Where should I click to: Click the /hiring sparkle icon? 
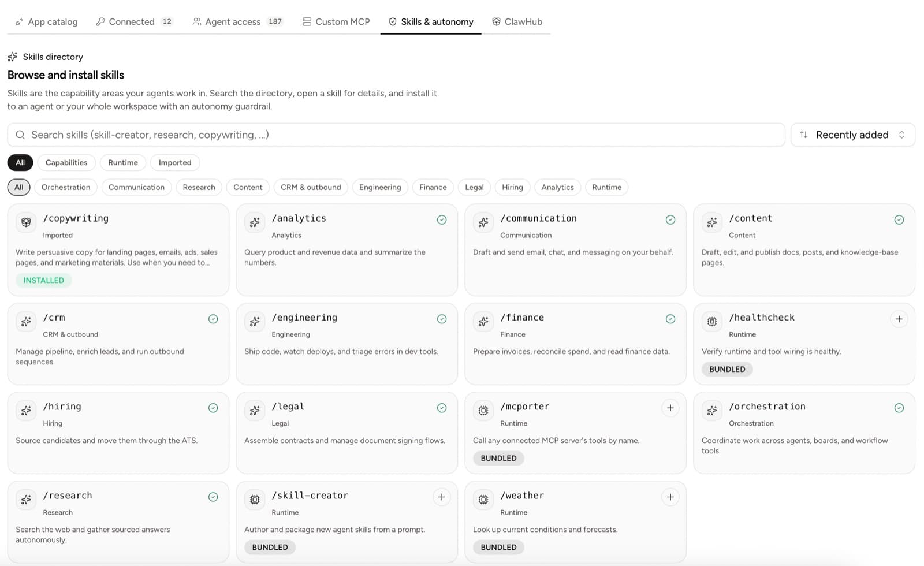pos(26,410)
